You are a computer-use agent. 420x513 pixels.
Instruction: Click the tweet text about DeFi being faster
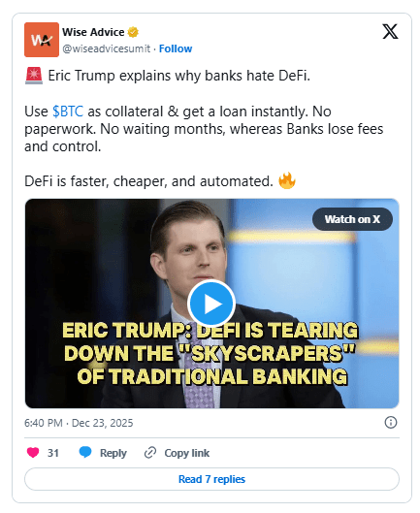149,181
